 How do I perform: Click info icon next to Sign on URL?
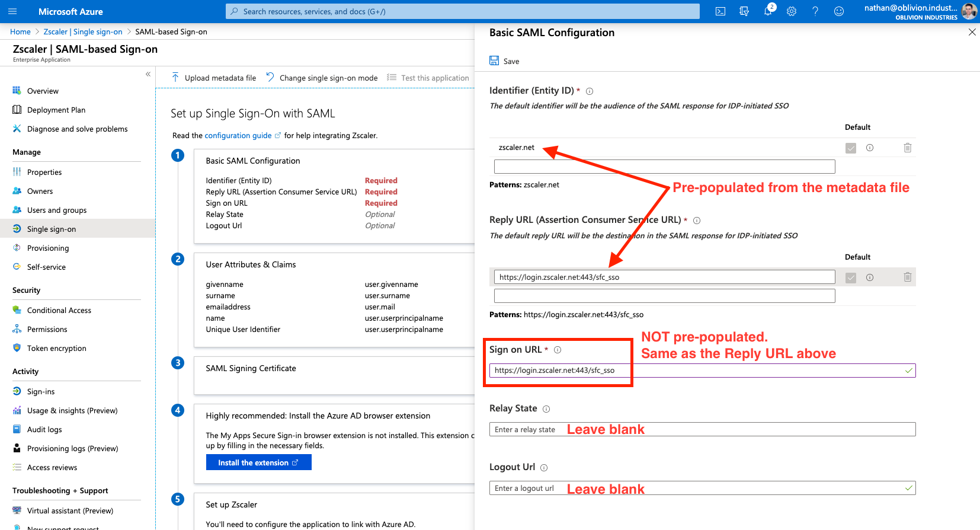(558, 350)
